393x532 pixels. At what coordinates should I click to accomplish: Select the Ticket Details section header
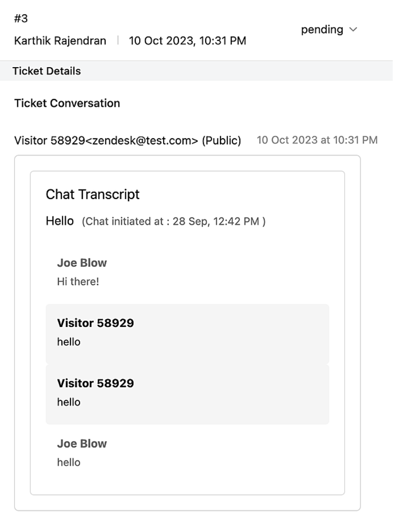pyautogui.click(x=47, y=71)
